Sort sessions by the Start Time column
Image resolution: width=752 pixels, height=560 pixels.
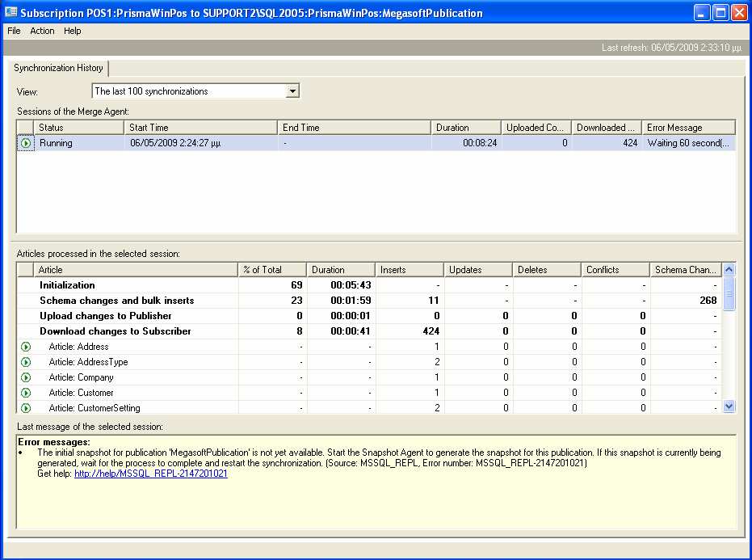[201, 128]
